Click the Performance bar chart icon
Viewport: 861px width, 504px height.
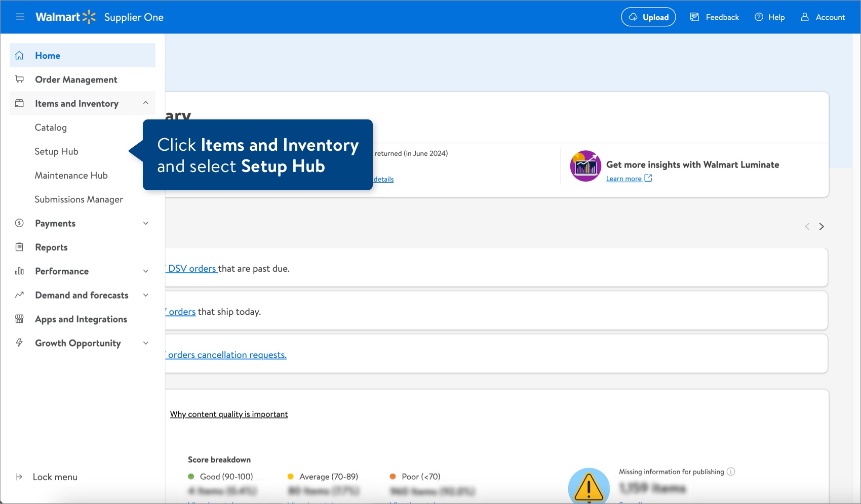(19, 271)
